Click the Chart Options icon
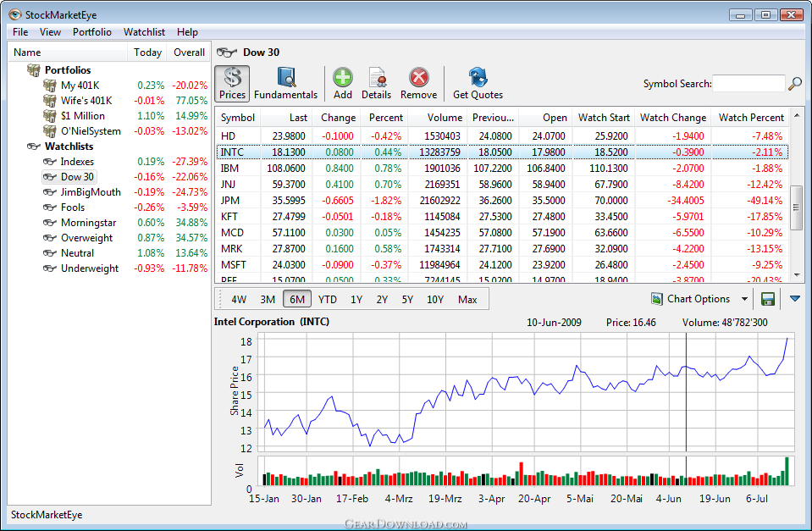This screenshot has height=531, width=812. (657, 299)
